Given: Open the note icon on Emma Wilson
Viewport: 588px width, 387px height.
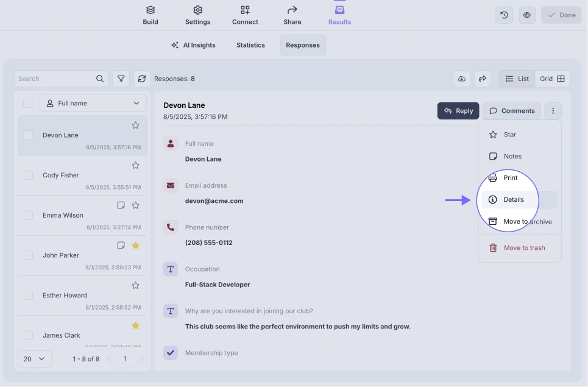Looking at the screenshot, I should tap(121, 205).
